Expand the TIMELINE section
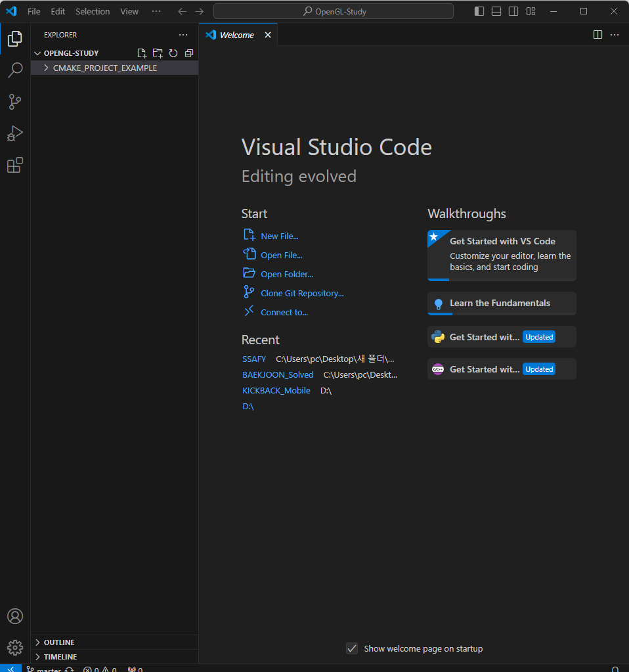This screenshot has height=672, width=629. (114, 657)
